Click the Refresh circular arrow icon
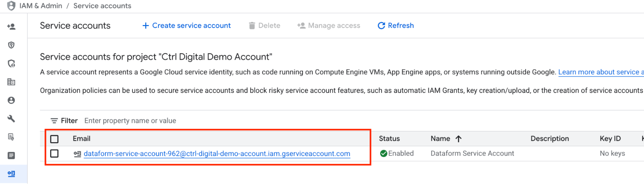Image resolution: width=644 pixels, height=184 pixels. pyautogui.click(x=381, y=26)
